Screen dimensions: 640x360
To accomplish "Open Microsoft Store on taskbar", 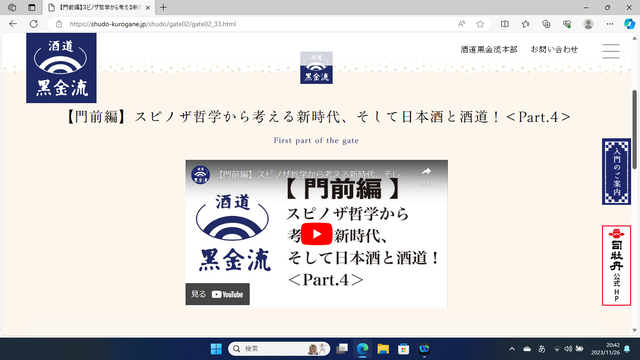I will 404,349.
